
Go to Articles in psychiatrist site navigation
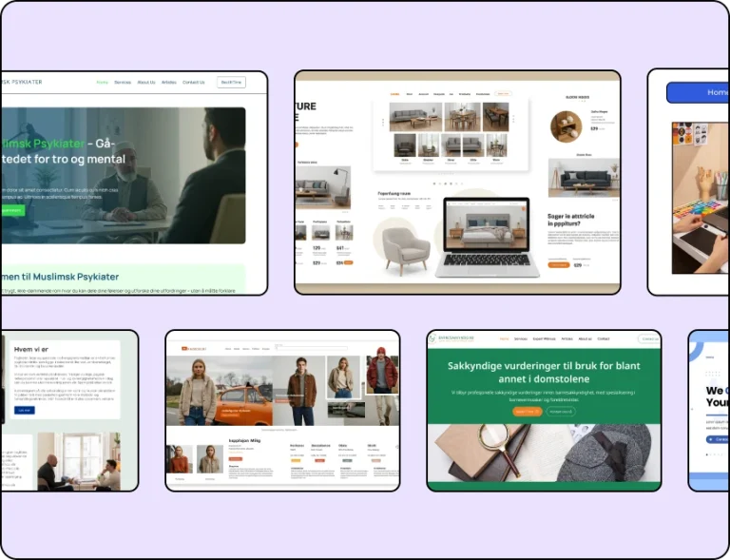click(x=169, y=83)
